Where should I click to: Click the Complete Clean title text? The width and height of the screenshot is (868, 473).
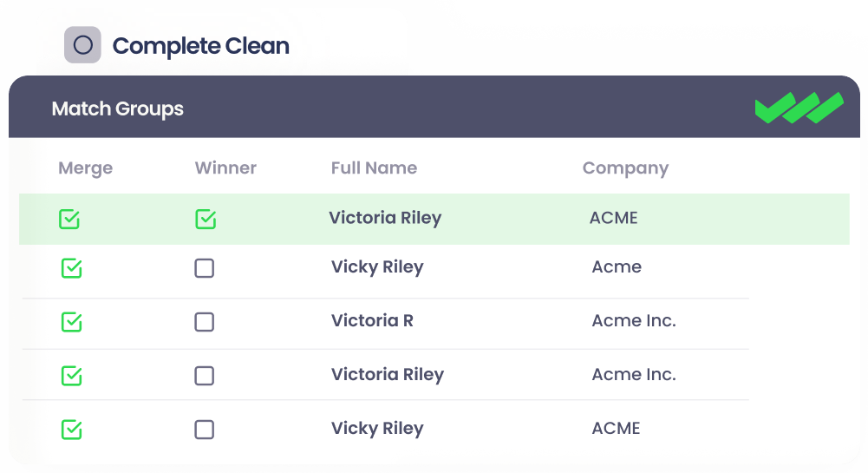201,46
